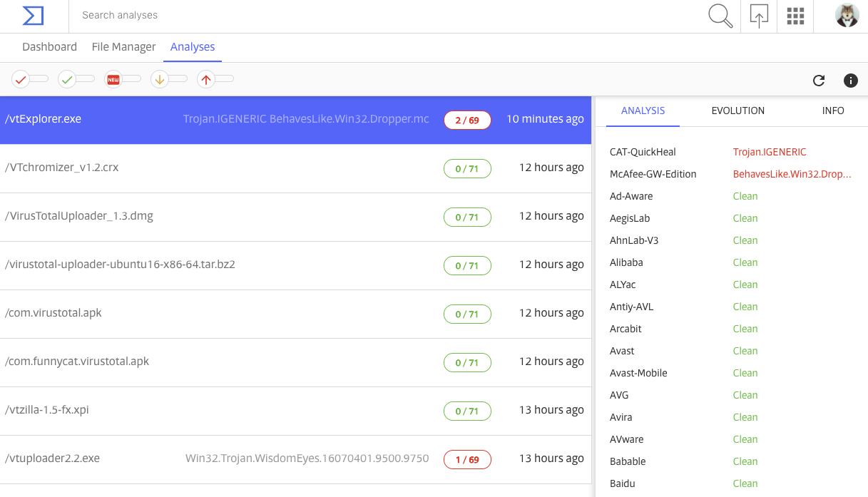The height and width of the screenshot is (497, 868).
Task: Click the magnifying glass search icon
Action: [720, 16]
